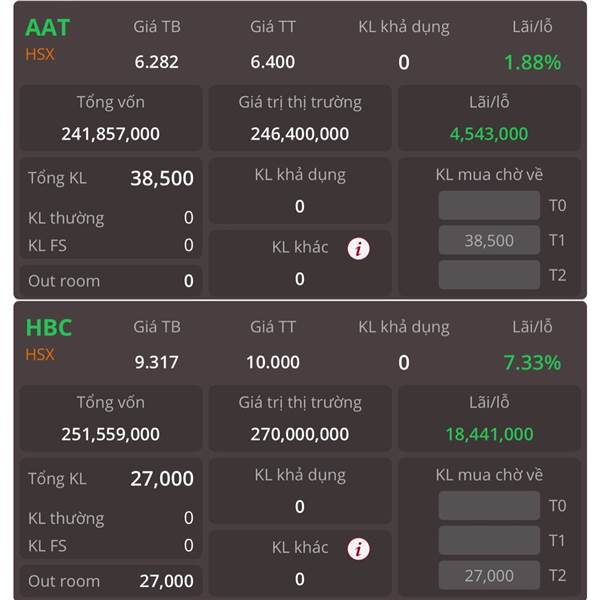Select HBC Tổng vốn 251,559,000 panel
The image size is (600, 600).
pos(111,418)
